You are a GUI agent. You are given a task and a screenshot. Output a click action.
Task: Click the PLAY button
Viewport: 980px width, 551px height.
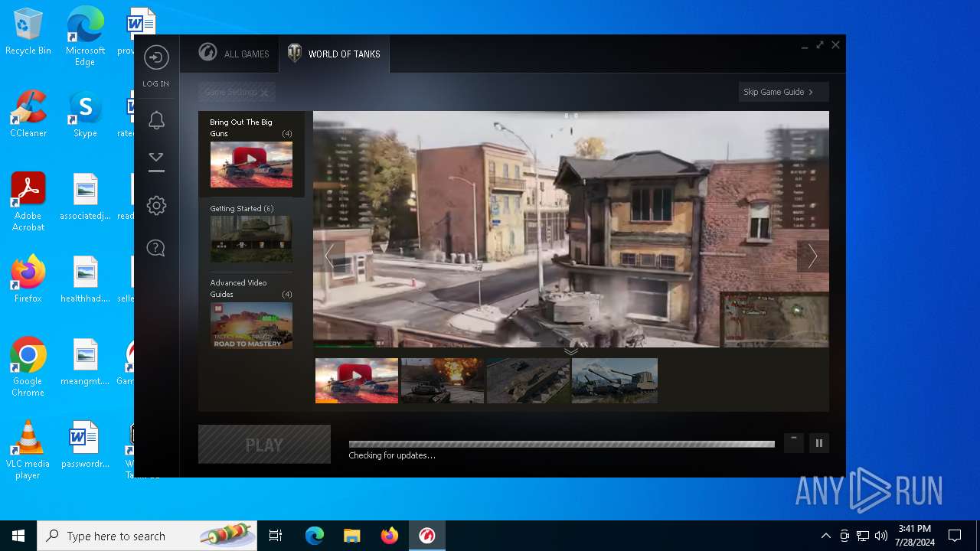click(264, 445)
